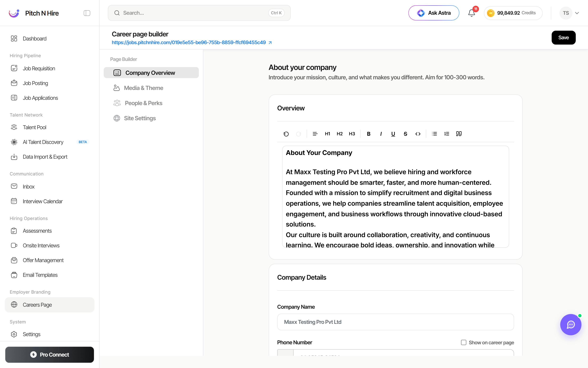Image resolution: width=588 pixels, height=368 pixels.
Task: Insert a bulleted list
Action: (434, 134)
